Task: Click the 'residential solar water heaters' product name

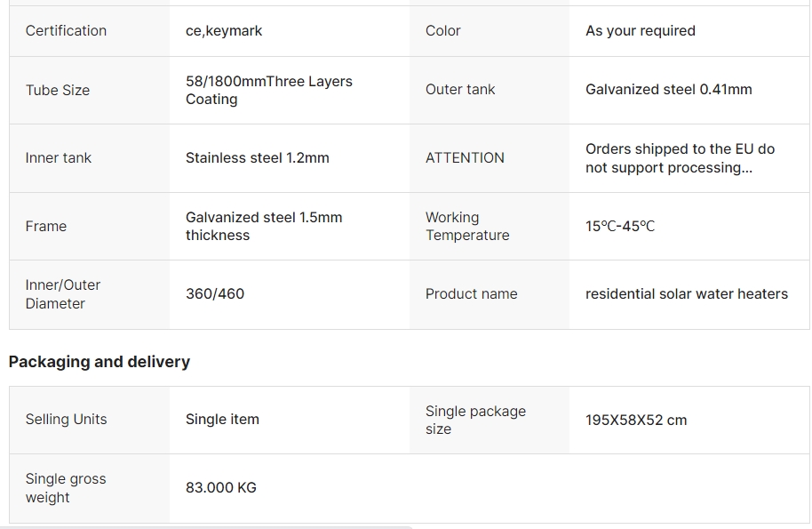Action: [x=687, y=294]
